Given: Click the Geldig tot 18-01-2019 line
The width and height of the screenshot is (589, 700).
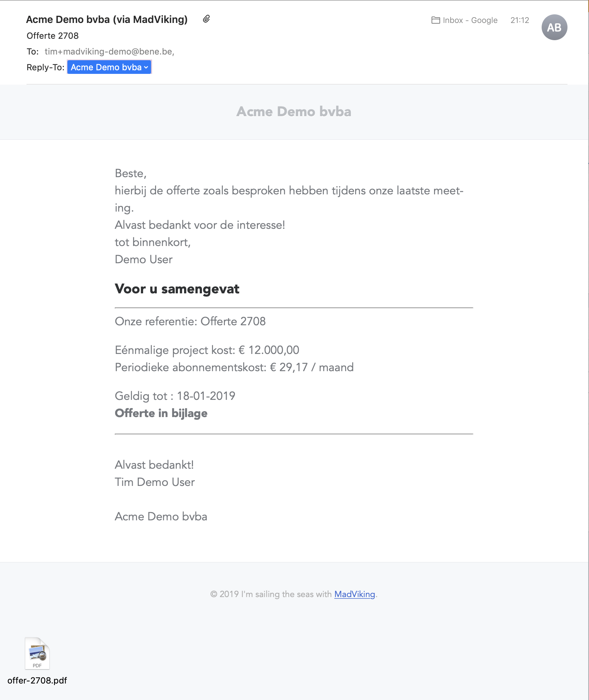Looking at the screenshot, I should pos(175,396).
